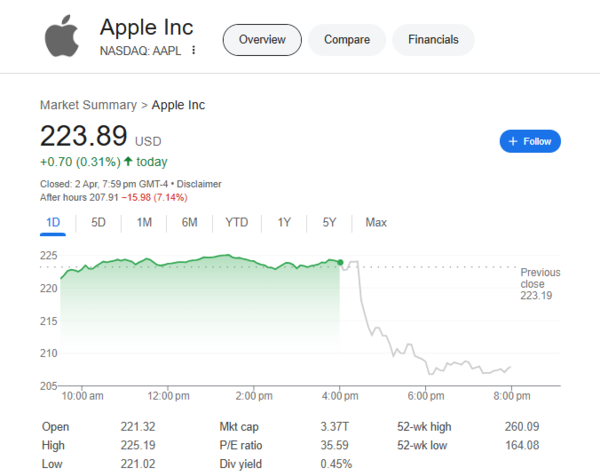The image size is (600, 476).
Task: Click the Market Summary breadcrumb link
Action: point(88,104)
